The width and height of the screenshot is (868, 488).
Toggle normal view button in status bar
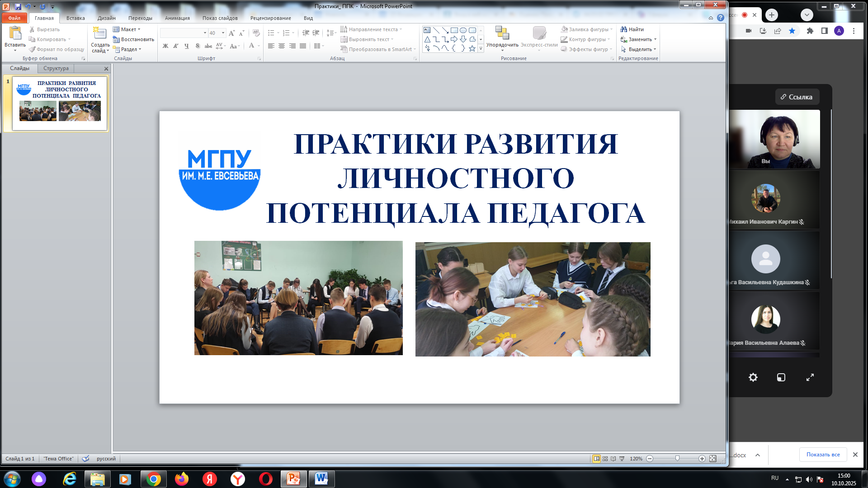[x=596, y=459]
